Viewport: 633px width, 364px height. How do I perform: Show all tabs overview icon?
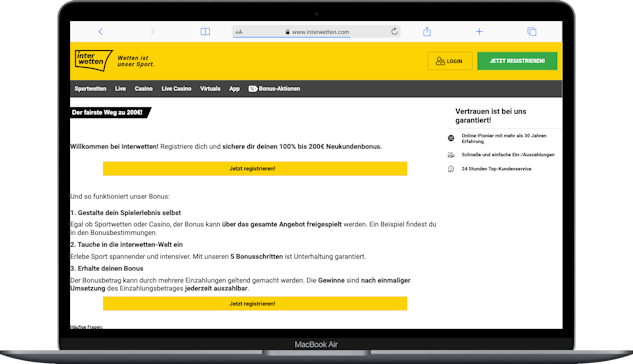[532, 31]
